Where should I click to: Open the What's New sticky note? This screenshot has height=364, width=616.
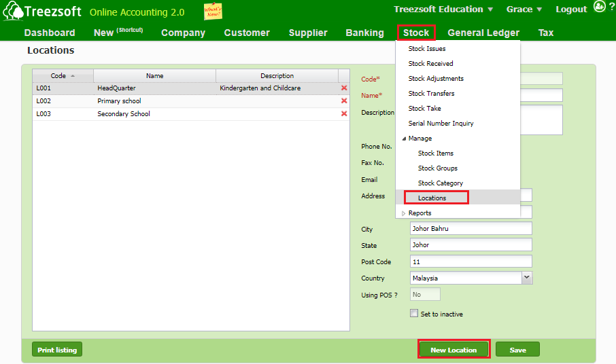(213, 12)
